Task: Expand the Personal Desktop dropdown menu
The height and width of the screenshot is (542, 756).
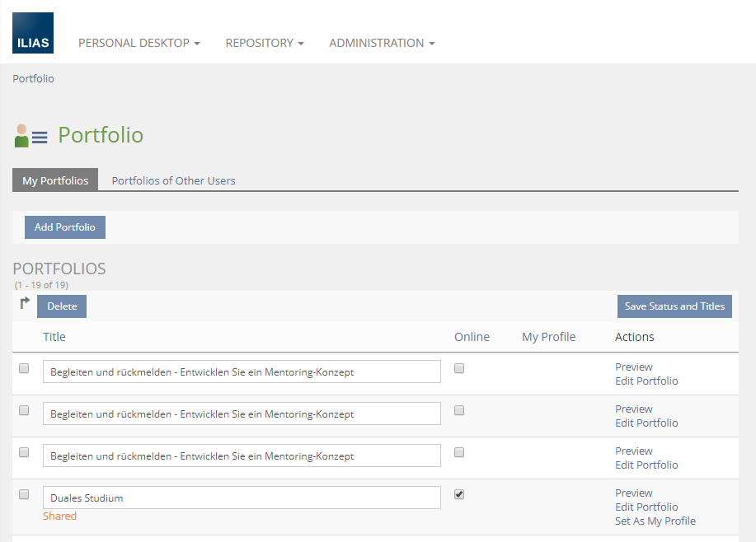Action: point(139,43)
